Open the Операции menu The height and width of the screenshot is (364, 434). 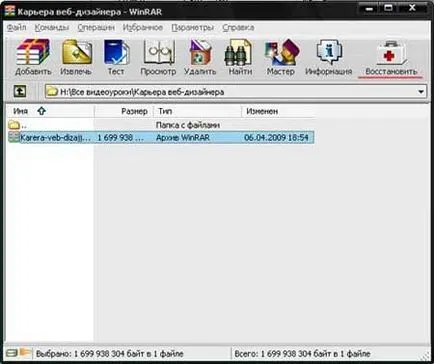96,27
